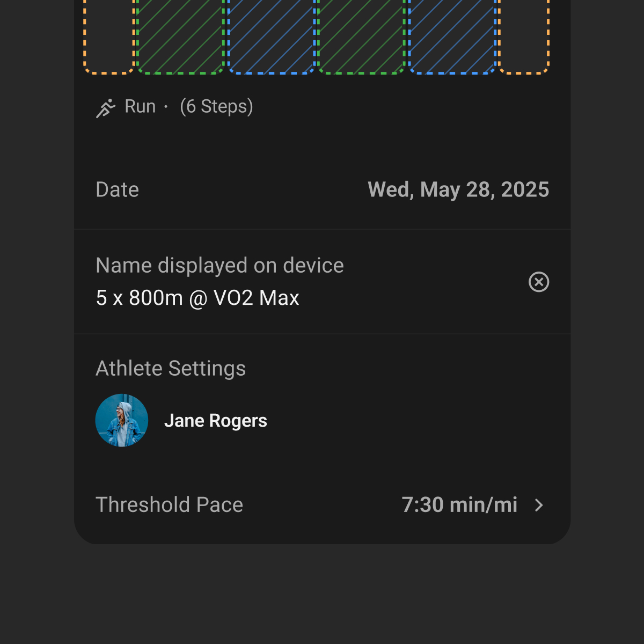The width and height of the screenshot is (644, 644).
Task: Select the second green hatched interval block
Action: coord(361,36)
